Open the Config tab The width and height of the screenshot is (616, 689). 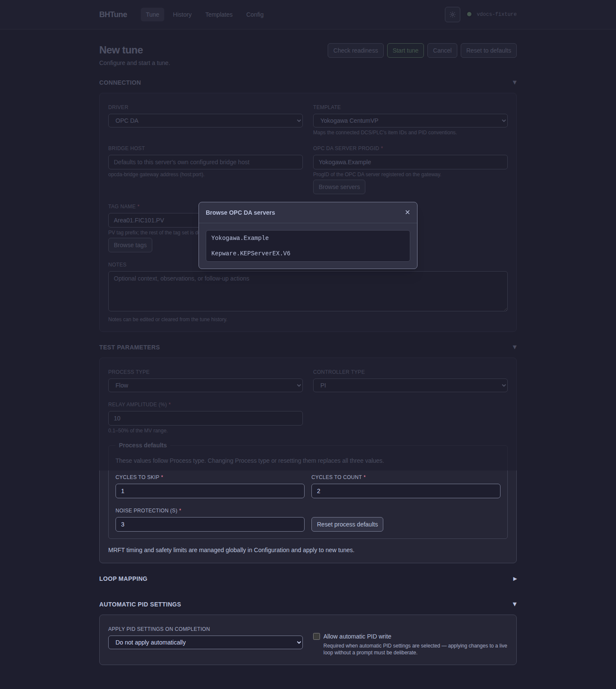[255, 15]
